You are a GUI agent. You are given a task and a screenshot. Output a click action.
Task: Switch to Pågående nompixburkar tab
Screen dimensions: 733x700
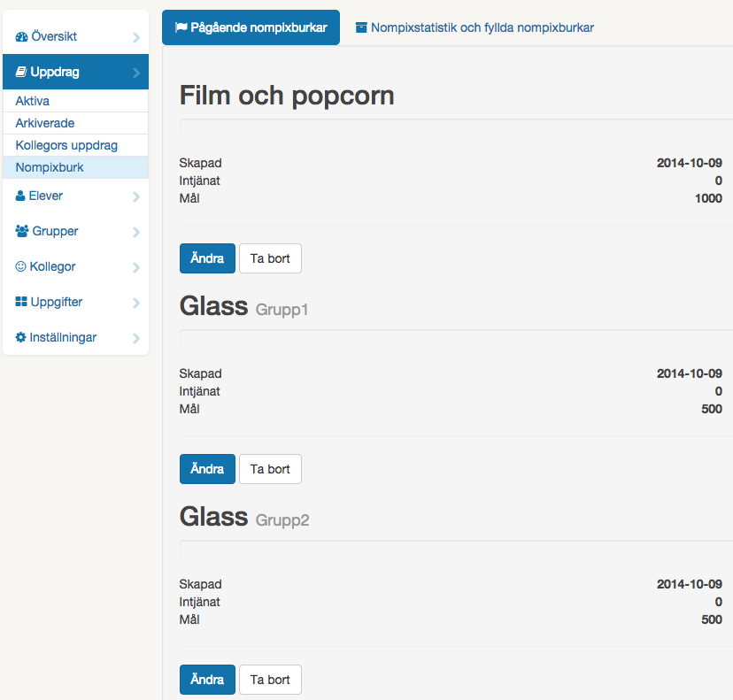tap(251, 27)
